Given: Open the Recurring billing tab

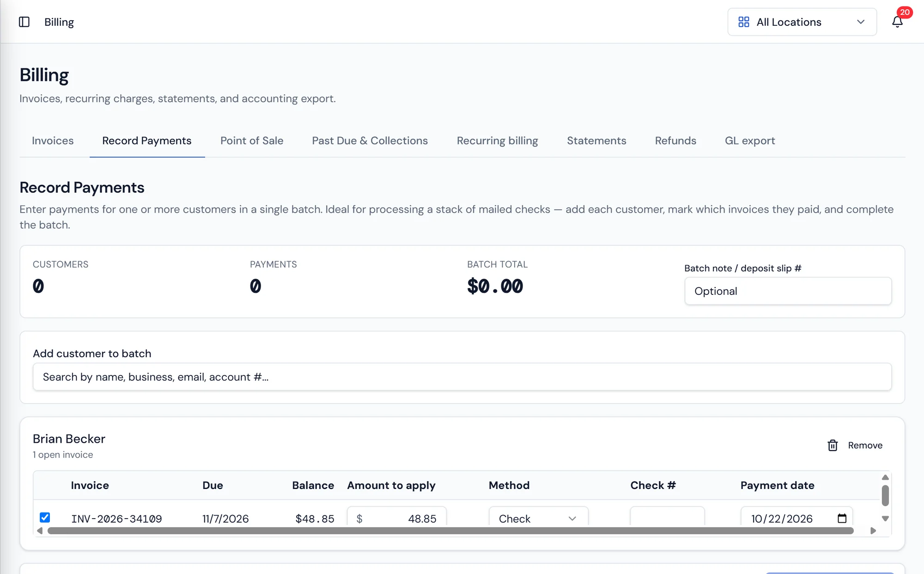Looking at the screenshot, I should [497, 140].
